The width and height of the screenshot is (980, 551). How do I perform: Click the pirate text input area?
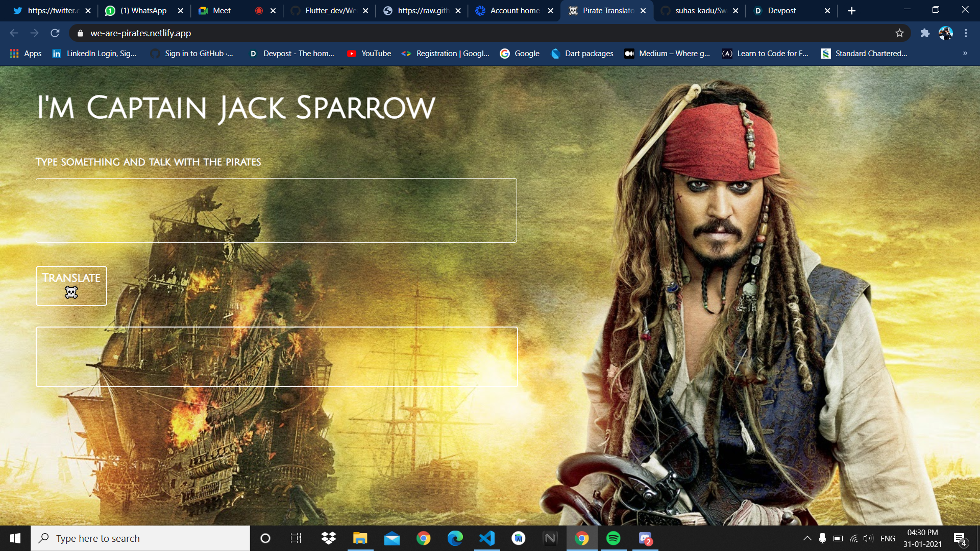pyautogui.click(x=276, y=210)
